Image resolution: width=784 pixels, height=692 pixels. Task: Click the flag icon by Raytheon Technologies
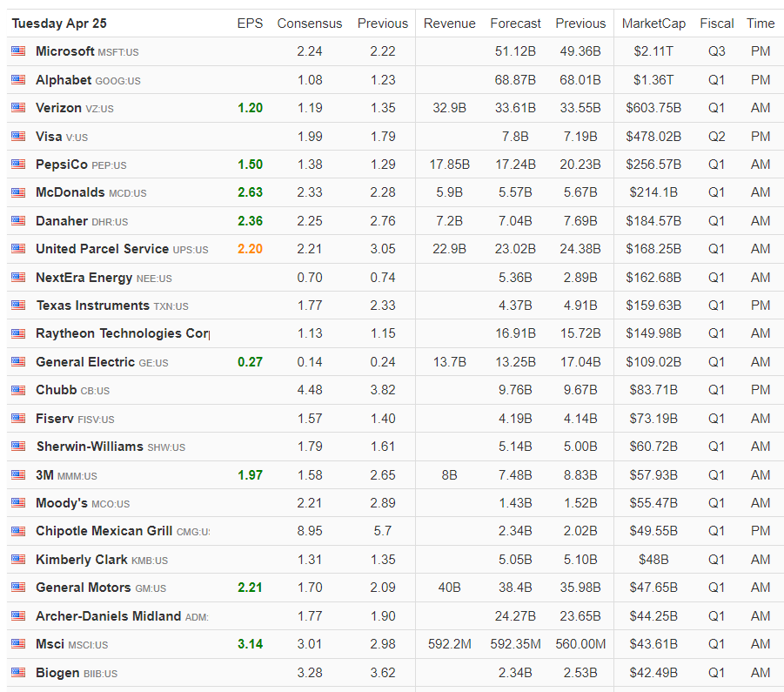point(18,333)
